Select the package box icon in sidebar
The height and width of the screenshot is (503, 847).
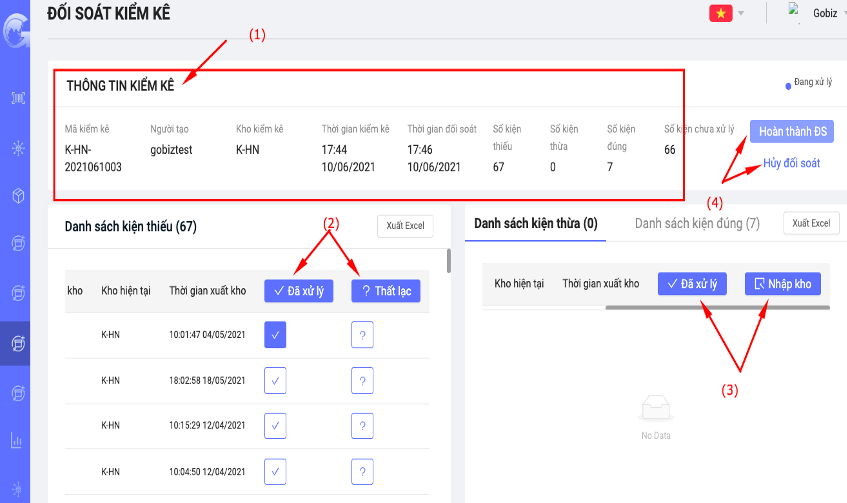click(17, 196)
